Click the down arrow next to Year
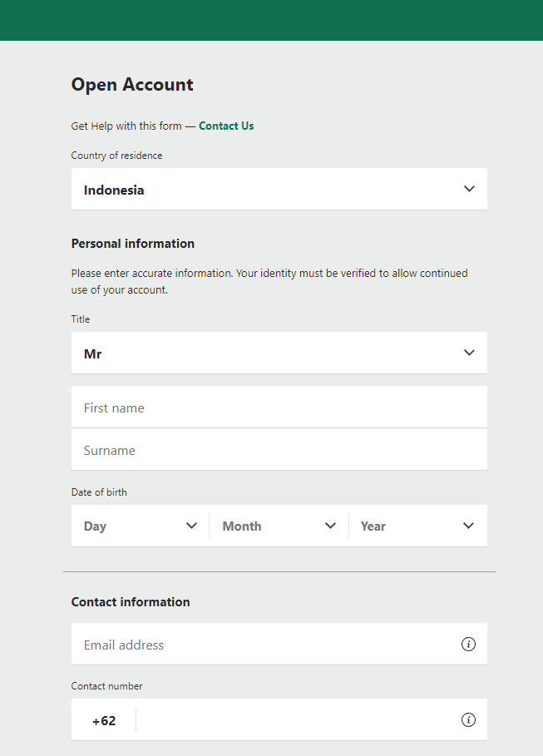 click(468, 526)
